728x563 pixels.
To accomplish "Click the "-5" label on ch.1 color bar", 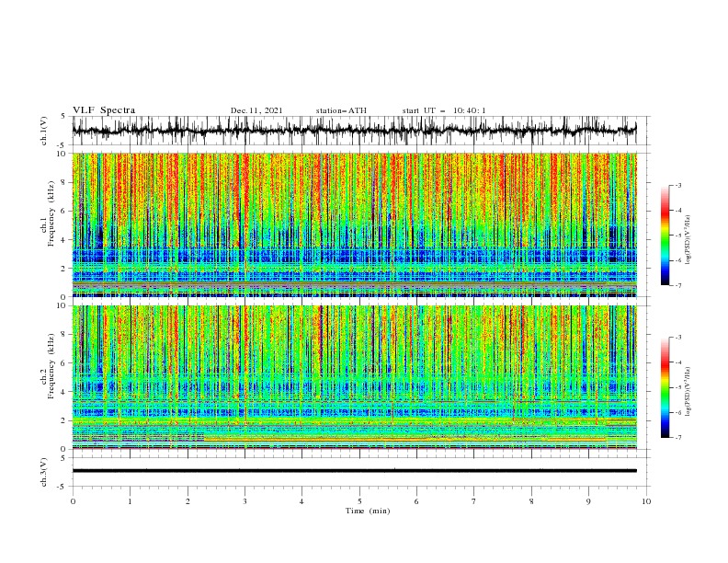I will coord(677,236).
